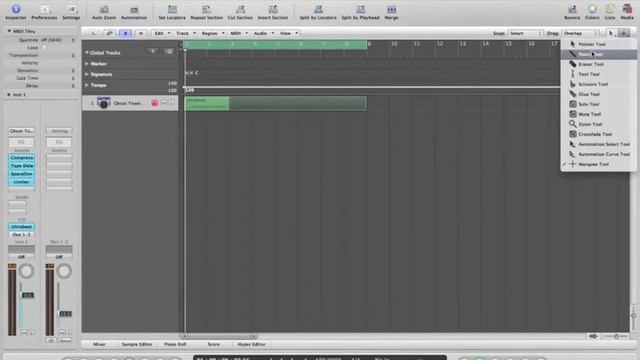Choose the Eraser Tool in the tool menu
The height and width of the screenshot is (360, 640).
598,64
